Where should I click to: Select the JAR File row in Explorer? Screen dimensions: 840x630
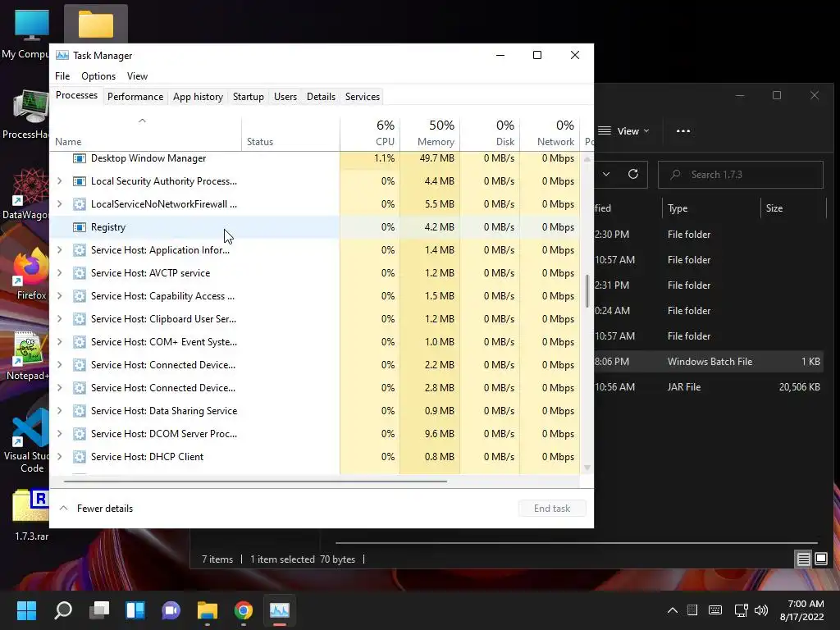(x=708, y=387)
